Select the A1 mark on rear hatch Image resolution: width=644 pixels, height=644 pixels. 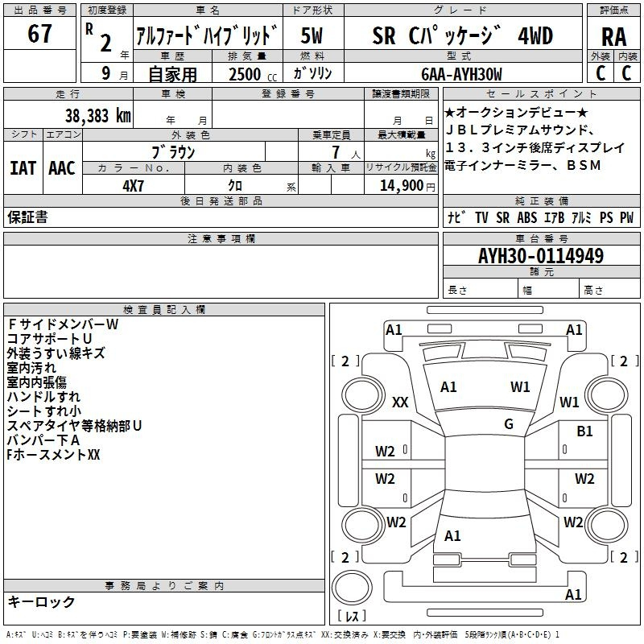point(452,535)
